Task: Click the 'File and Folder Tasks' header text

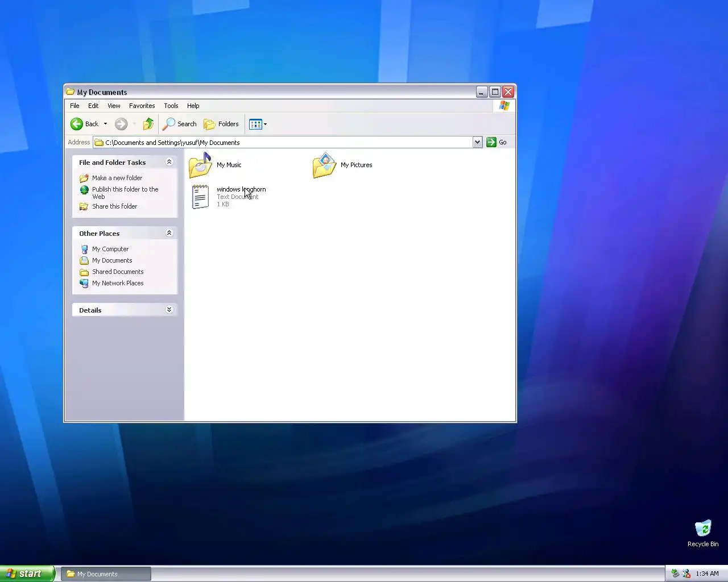Action: (113, 163)
